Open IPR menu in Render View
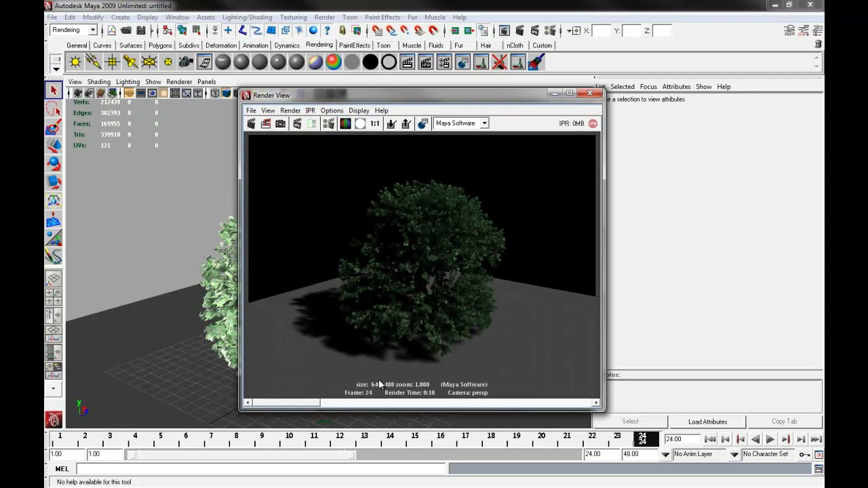868x488 pixels. click(310, 110)
